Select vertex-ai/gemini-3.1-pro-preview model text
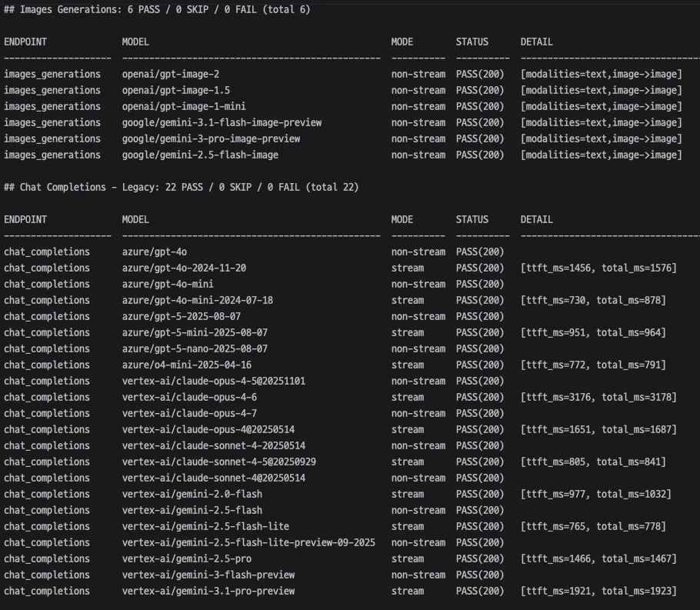Screen dimensions: 700x610 208,591
